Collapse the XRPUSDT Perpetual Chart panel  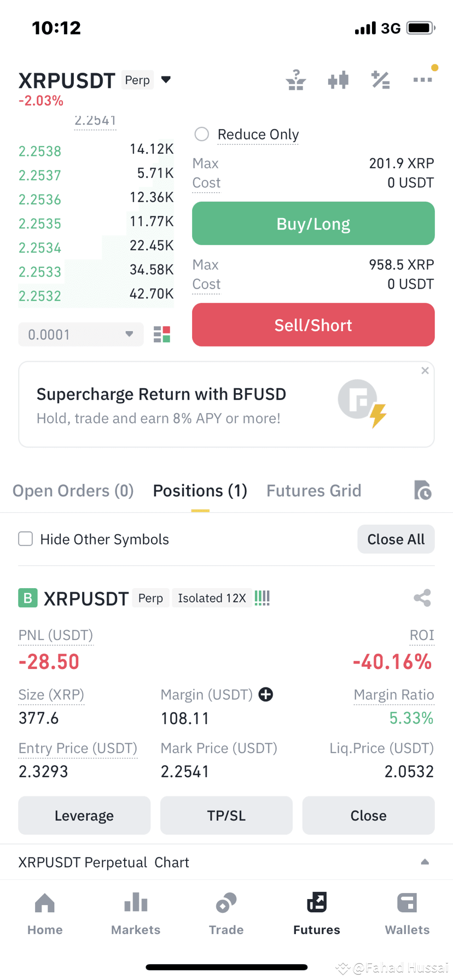click(425, 862)
